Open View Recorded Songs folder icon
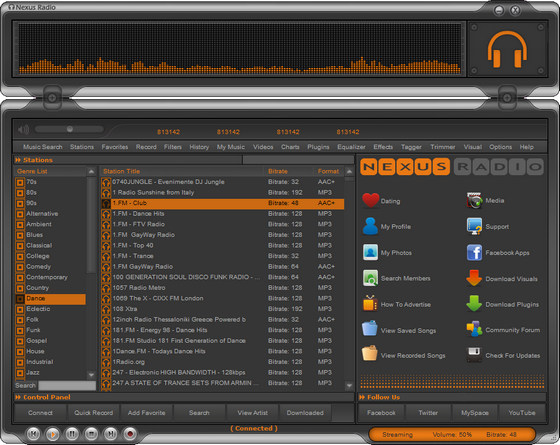Viewport: 560px width, 445px height. (x=370, y=354)
